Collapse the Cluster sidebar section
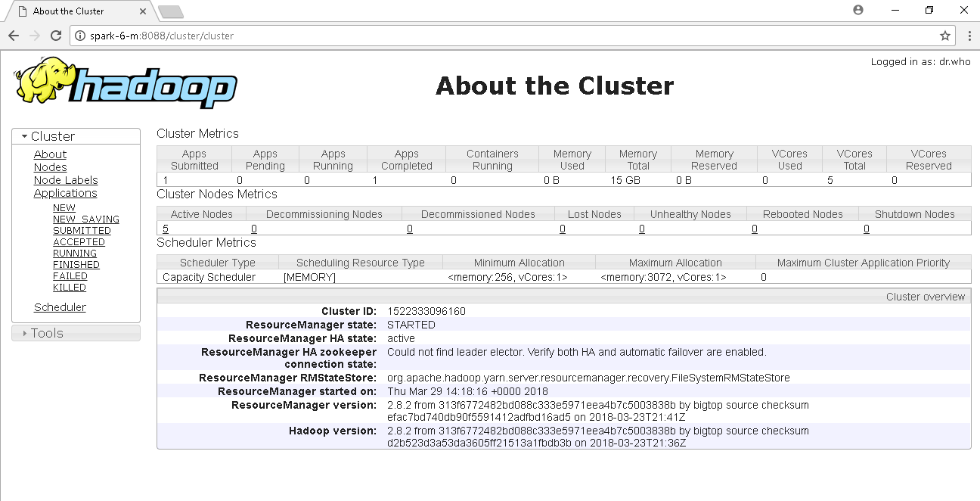The width and height of the screenshot is (980, 501). click(x=76, y=136)
